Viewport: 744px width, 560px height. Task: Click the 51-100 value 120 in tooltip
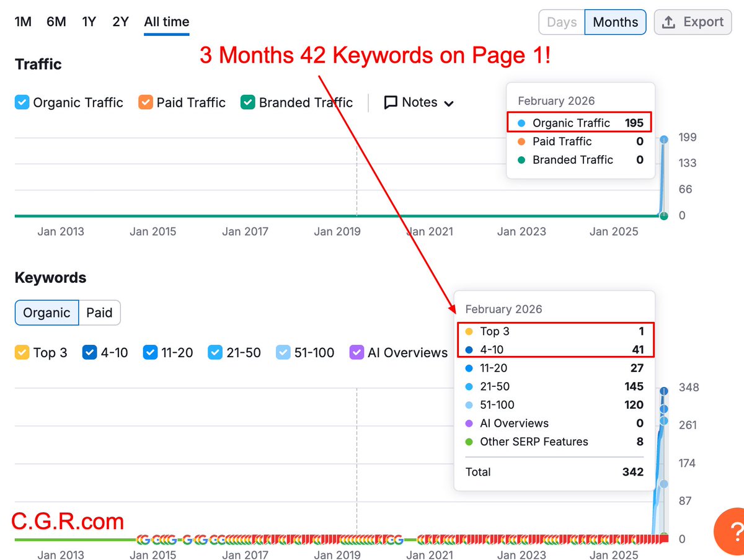pyautogui.click(x=634, y=405)
